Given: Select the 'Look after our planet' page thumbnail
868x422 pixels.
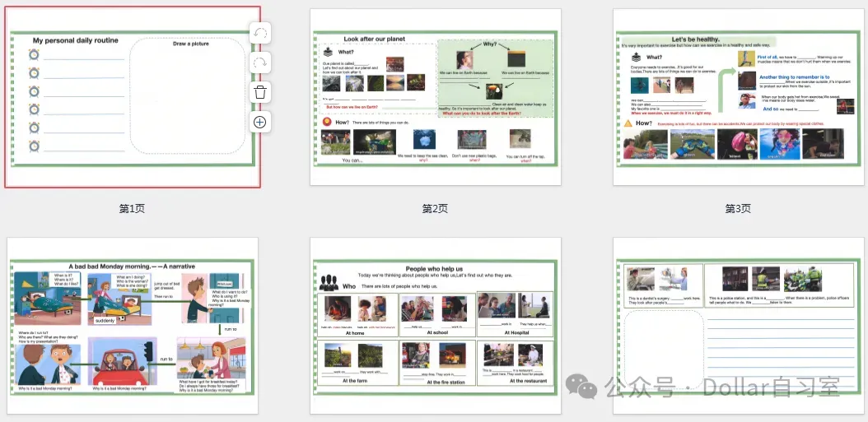Looking at the screenshot, I should pos(435,97).
